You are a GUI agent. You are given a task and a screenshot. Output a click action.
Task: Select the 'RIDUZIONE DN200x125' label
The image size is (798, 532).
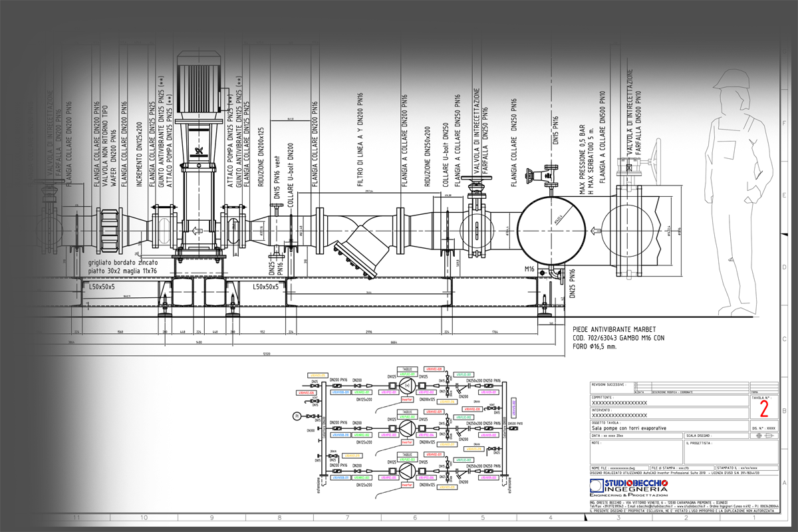click(261, 158)
